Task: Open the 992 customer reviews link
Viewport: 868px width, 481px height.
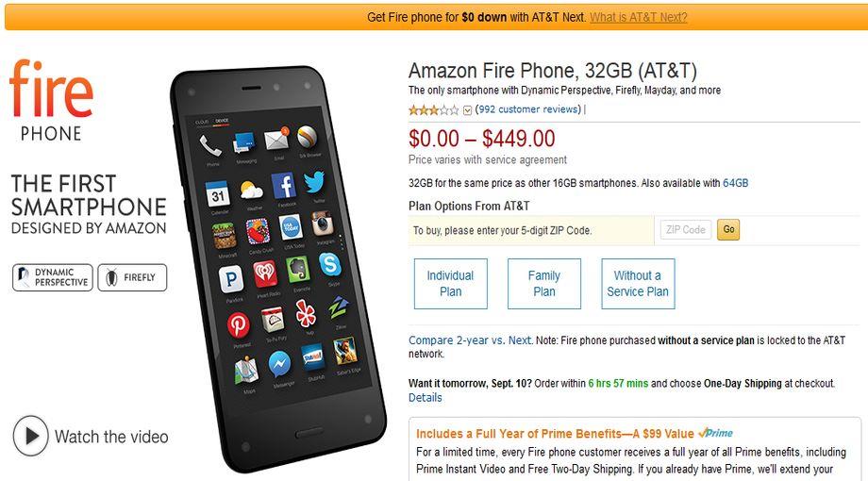Action: tap(528, 109)
